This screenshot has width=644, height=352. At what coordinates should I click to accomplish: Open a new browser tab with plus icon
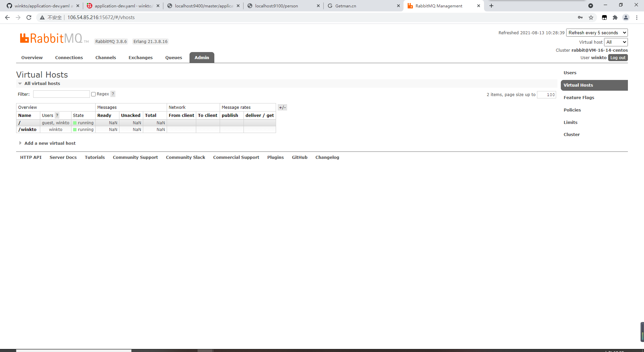point(491,6)
